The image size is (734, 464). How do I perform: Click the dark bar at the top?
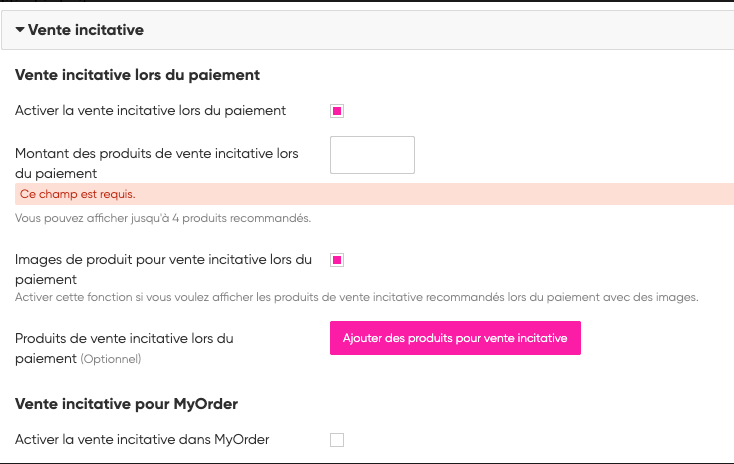click(367, 1)
